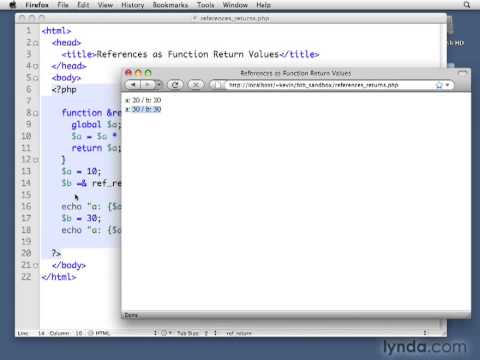Click line number 15 in the editor gutter
Viewport: 480px width, 360px height.
tap(26, 195)
